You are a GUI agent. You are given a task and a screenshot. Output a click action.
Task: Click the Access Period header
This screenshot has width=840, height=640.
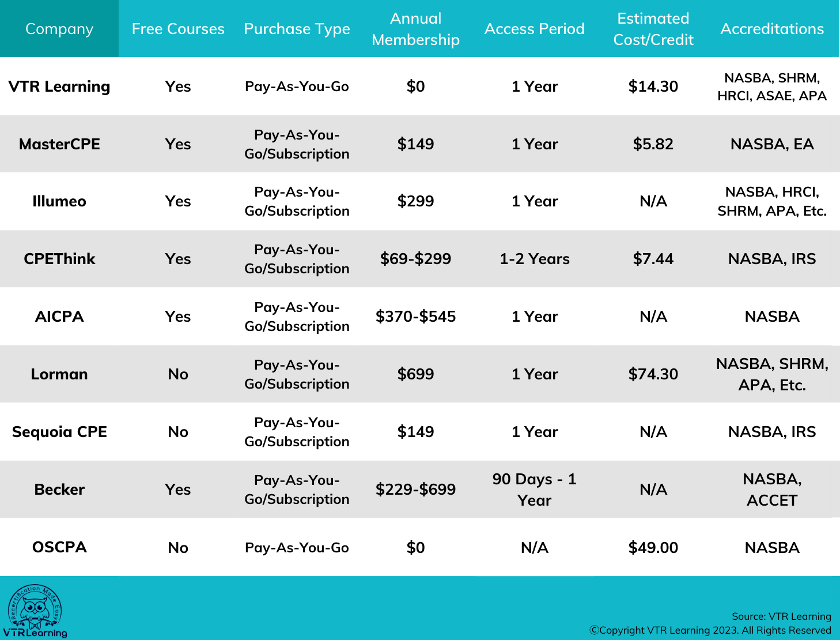534,29
